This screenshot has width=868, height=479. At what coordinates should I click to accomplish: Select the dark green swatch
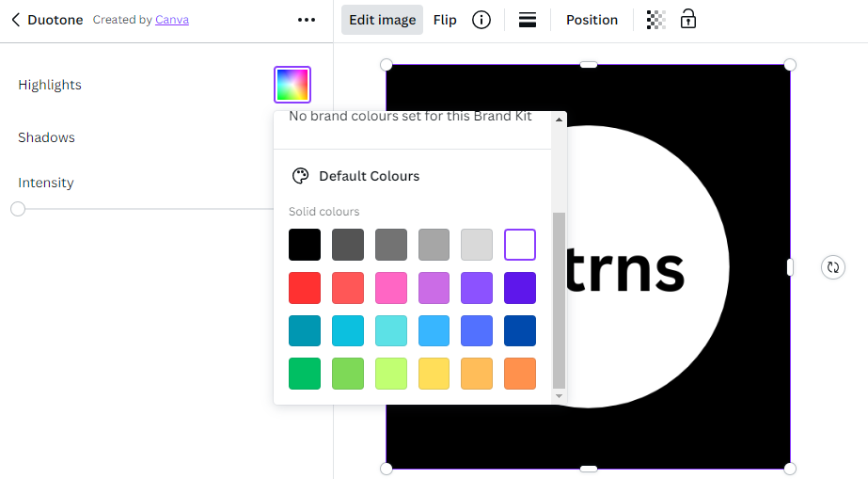305,374
